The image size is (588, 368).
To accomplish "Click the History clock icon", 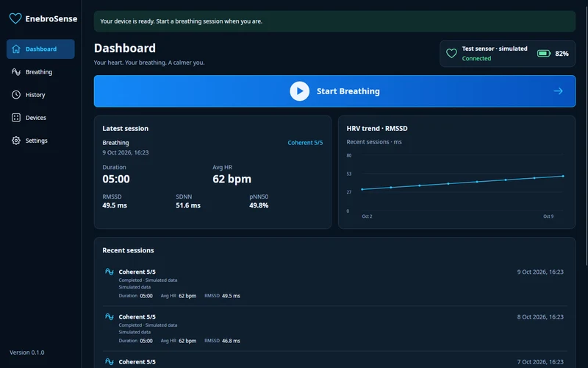I will [15, 95].
